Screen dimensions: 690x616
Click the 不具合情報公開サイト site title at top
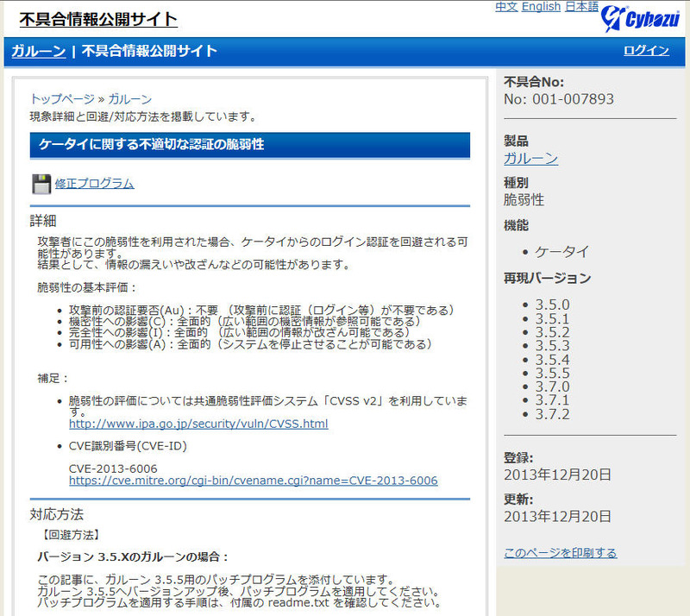point(98,19)
